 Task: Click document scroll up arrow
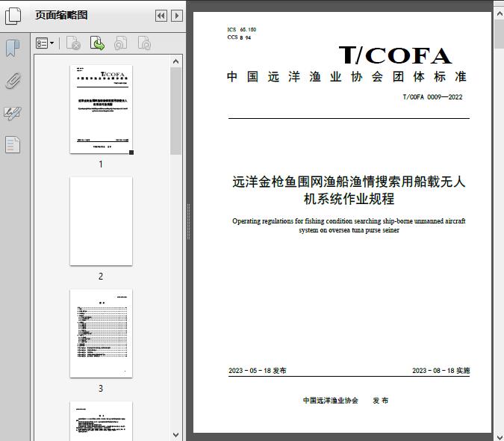(500, 13)
